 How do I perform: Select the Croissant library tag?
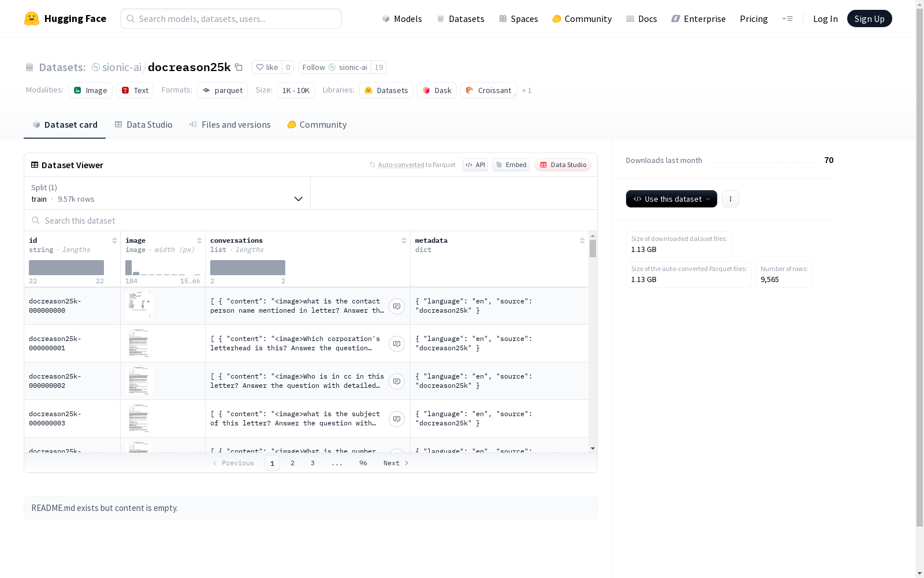point(489,90)
